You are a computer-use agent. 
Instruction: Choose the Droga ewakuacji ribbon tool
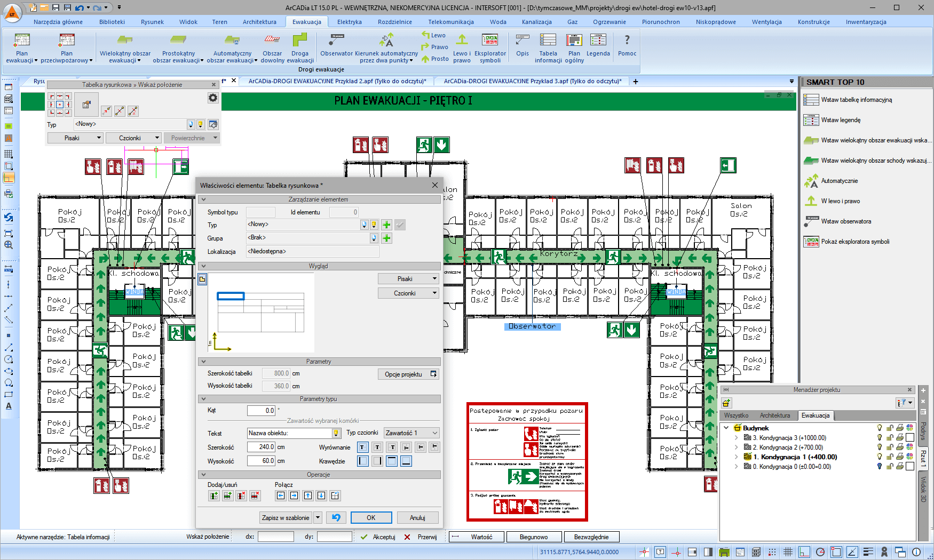[300, 48]
